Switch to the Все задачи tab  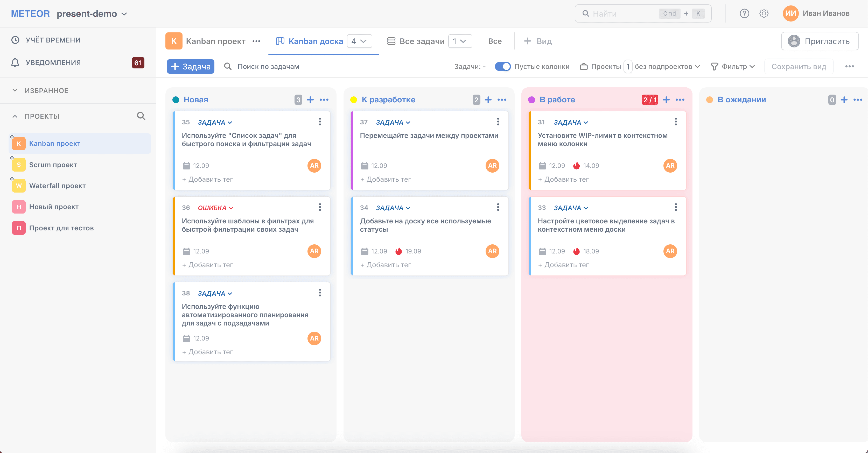pos(416,41)
